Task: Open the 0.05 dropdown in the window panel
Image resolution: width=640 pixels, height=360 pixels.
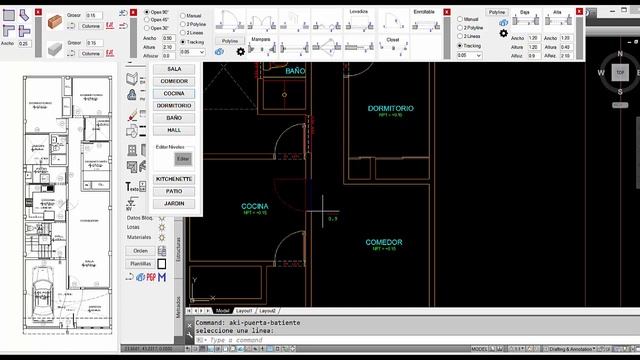Action: pos(469,55)
